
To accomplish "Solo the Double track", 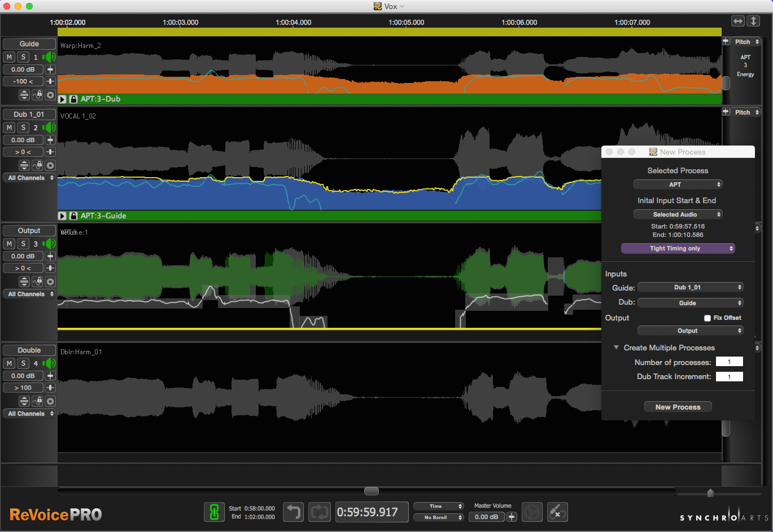I will [23, 364].
